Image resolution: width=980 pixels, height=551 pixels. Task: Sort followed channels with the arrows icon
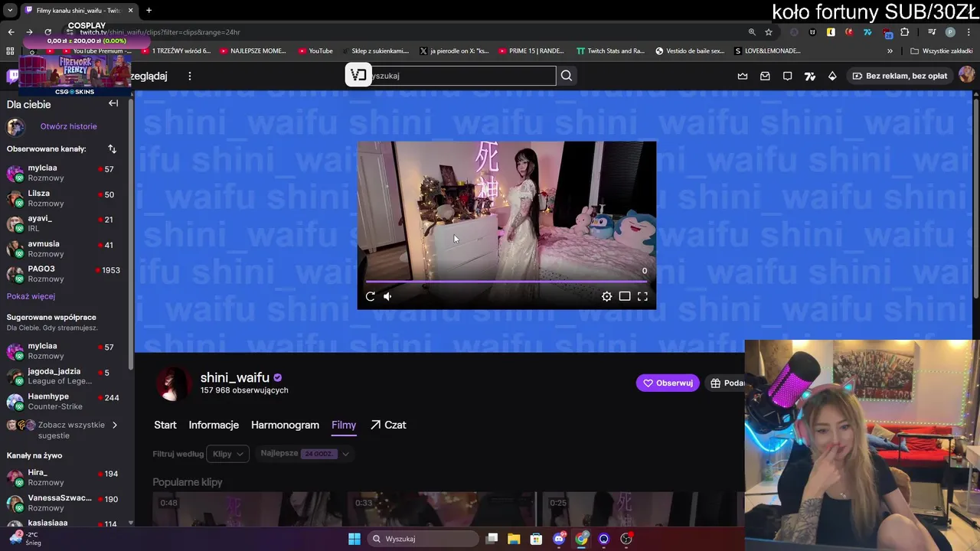112,148
